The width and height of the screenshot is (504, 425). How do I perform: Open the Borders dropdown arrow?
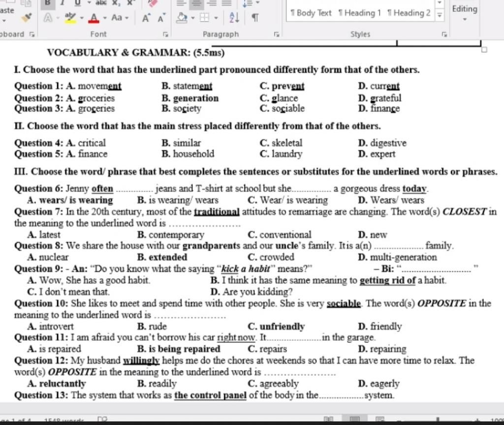(216, 18)
